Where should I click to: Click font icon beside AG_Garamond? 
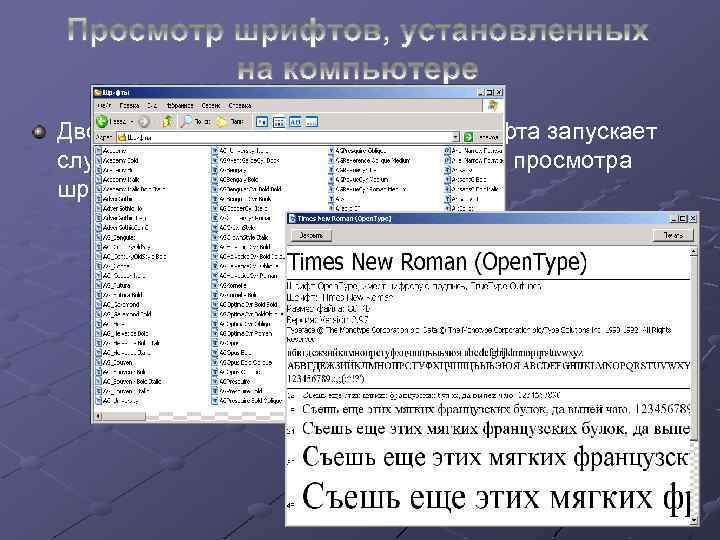click(98, 304)
